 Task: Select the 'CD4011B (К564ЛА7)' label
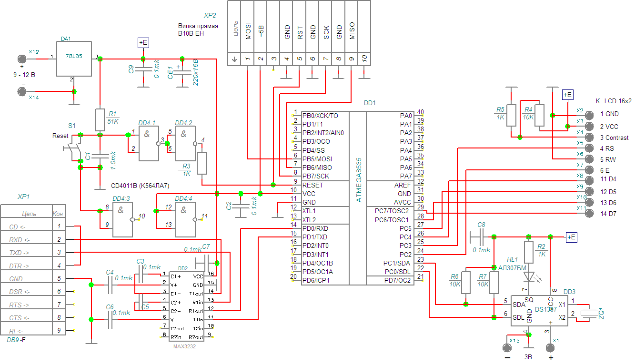[140, 186]
